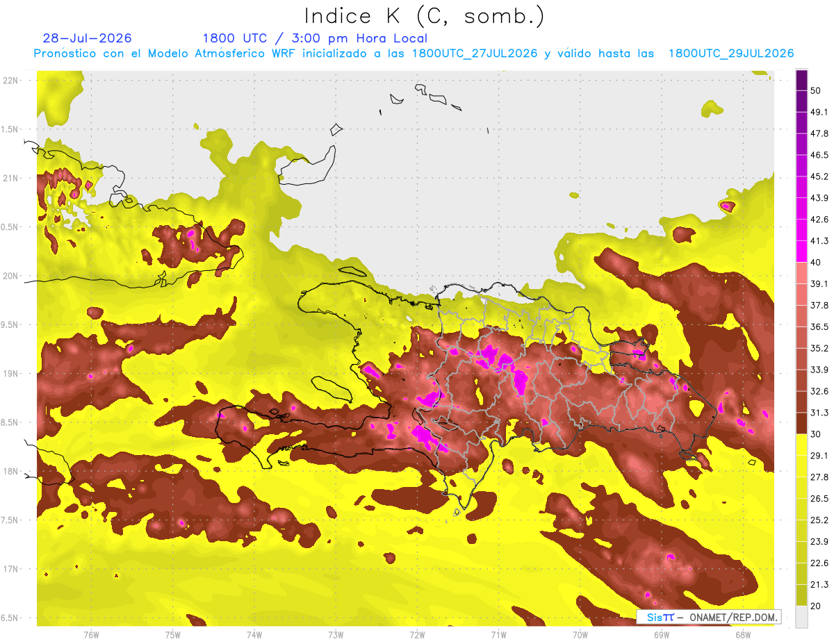Click the bright yellow swatch between 29.1 and 30
This screenshot has height=644, width=834.
(x=801, y=445)
